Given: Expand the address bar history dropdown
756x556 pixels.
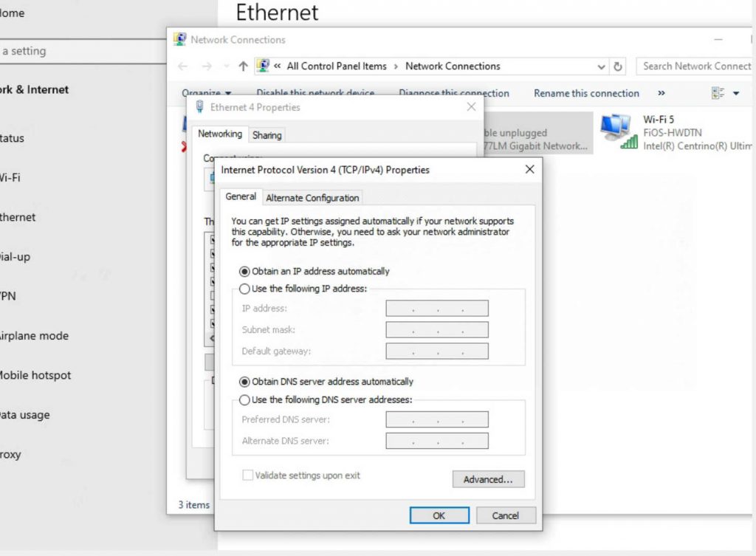Looking at the screenshot, I should (601, 66).
